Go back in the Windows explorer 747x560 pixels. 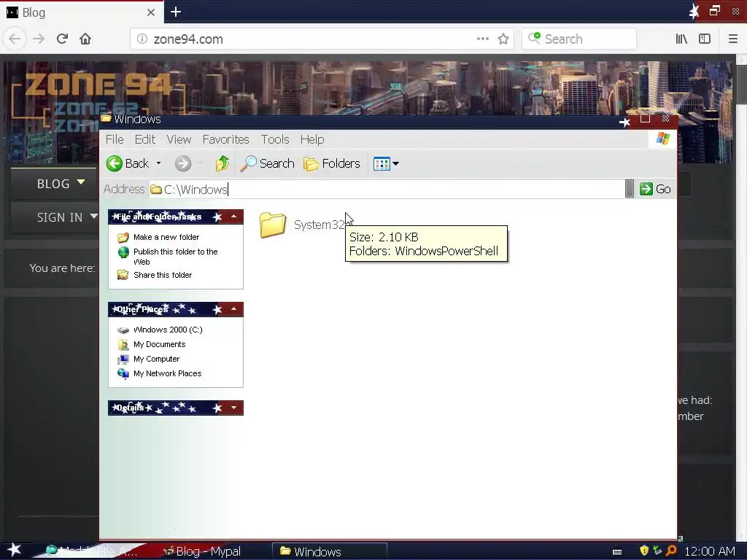128,163
